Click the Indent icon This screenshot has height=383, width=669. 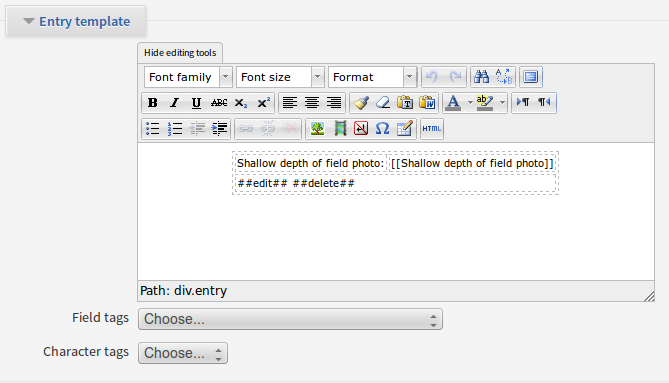[219, 129]
